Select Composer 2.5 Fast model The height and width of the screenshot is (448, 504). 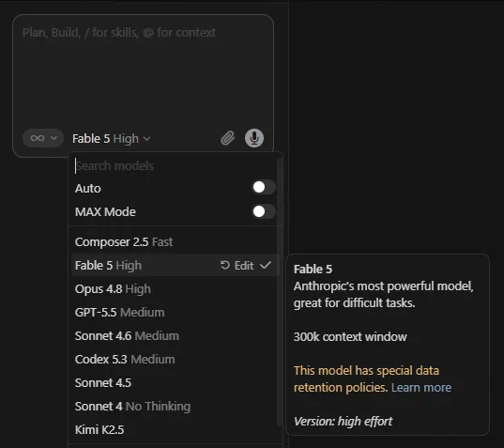pyautogui.click(x=176, y=242)
